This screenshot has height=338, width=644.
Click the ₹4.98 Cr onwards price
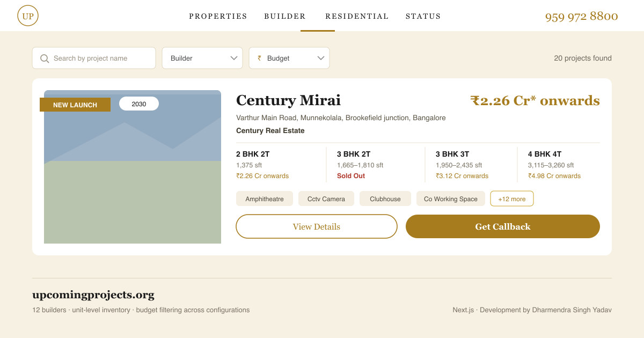pyautogui.click(x=554, y=176)
